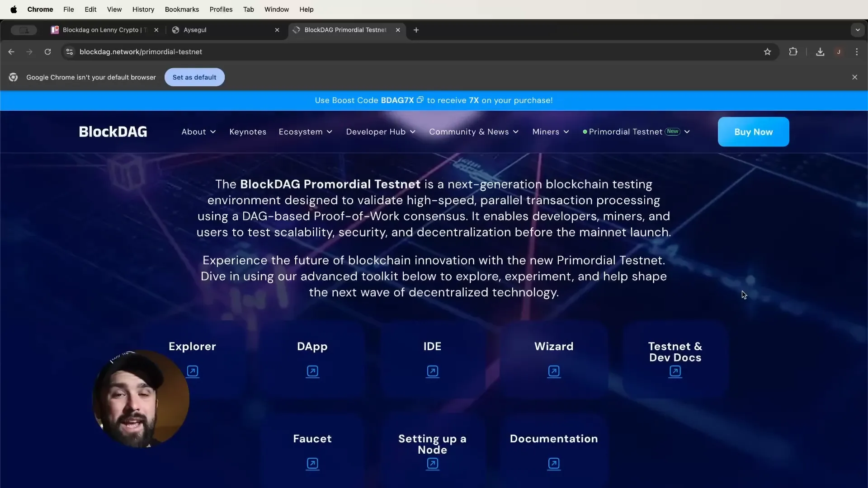Open the Explorer external link icon

point(193,371)
